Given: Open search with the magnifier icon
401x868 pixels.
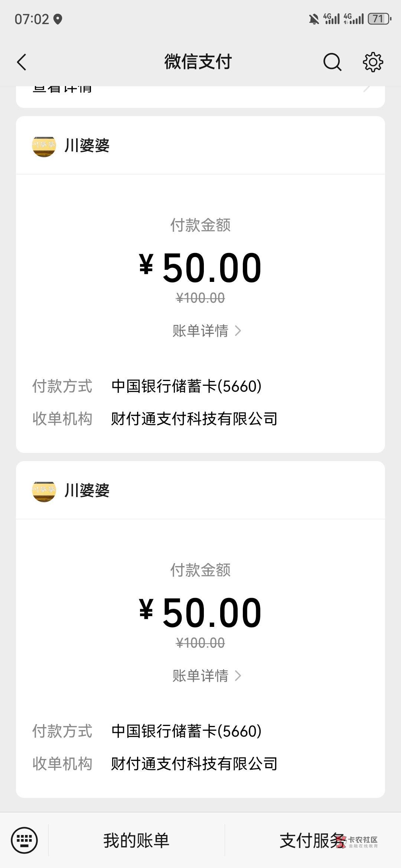Looking at the screenshot, I should tap(332, 62).
